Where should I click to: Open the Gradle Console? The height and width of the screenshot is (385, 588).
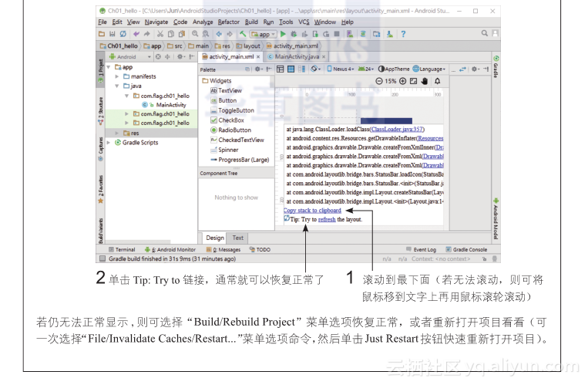(466, 250)
